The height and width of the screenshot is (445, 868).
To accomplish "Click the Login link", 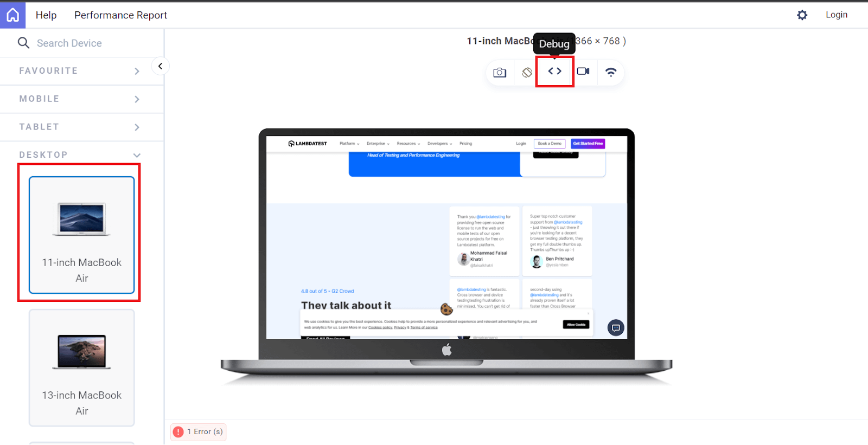I will (837, 15).
